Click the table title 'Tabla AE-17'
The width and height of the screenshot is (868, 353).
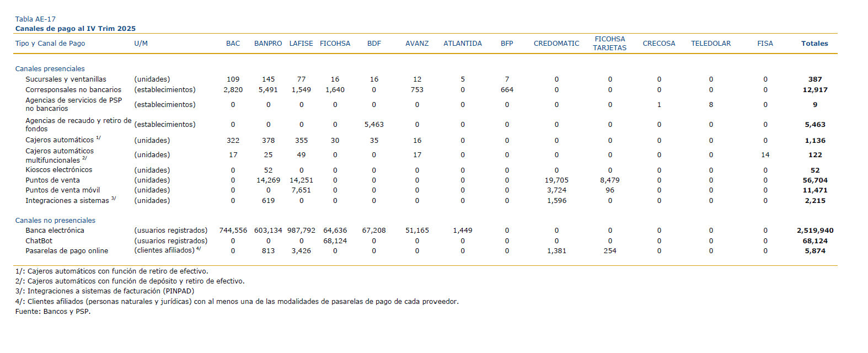35,19
